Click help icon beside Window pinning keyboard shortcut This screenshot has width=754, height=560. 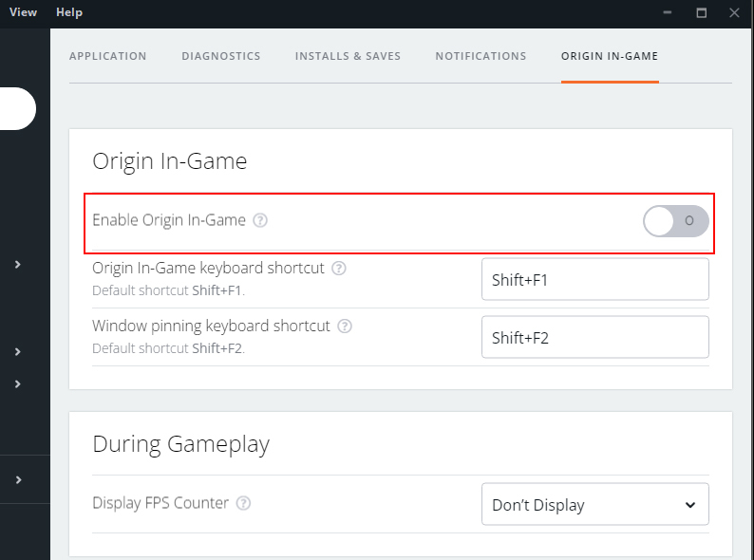click(345, 327)
